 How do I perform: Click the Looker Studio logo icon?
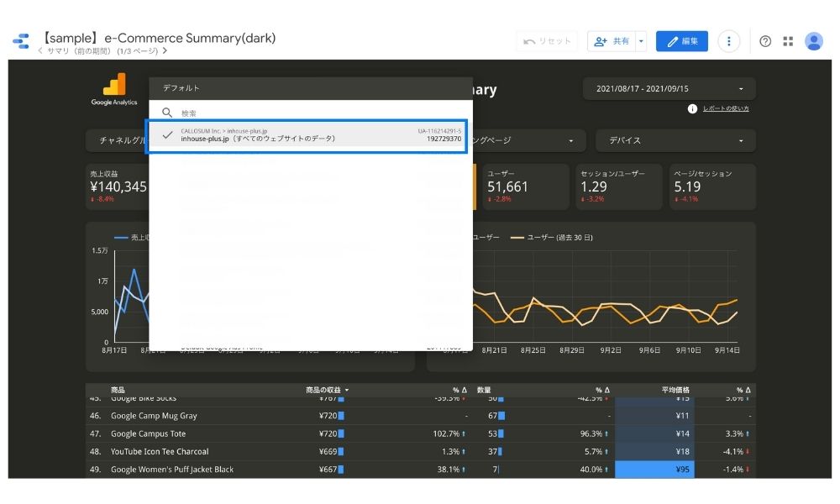pos(21,41)
